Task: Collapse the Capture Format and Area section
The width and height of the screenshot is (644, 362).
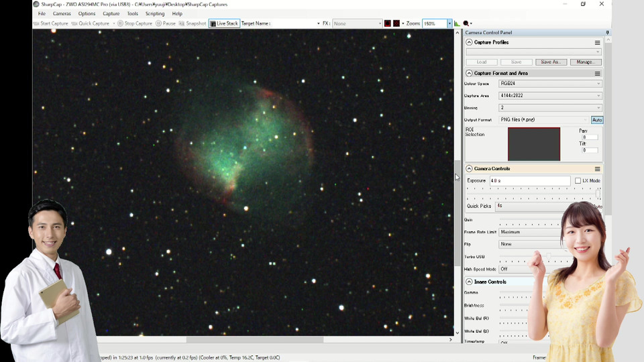Action: click(x=469, y=74)
